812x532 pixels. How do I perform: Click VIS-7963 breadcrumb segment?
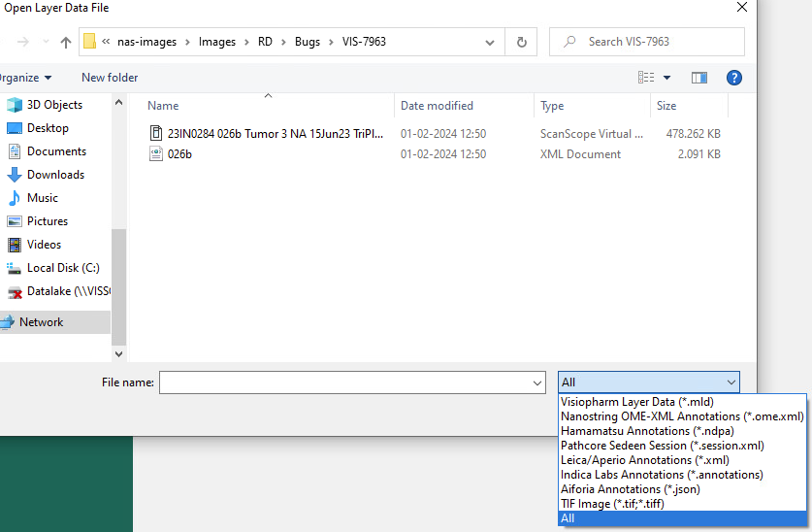364,42
